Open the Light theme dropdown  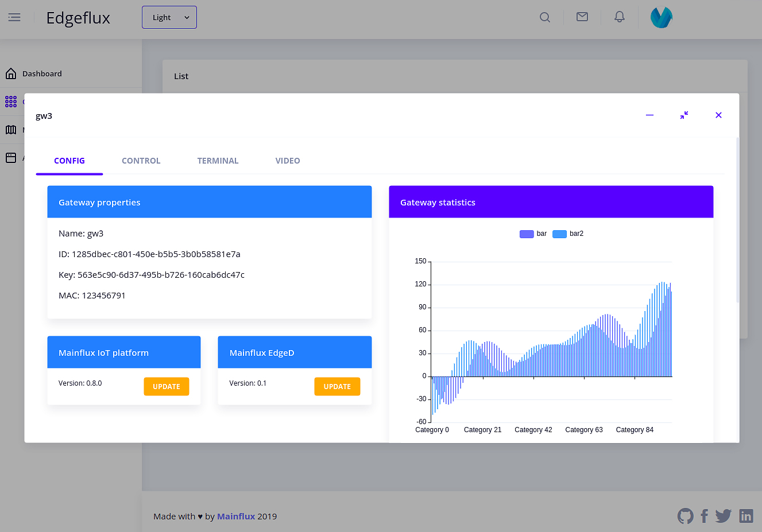click(169, 17)
